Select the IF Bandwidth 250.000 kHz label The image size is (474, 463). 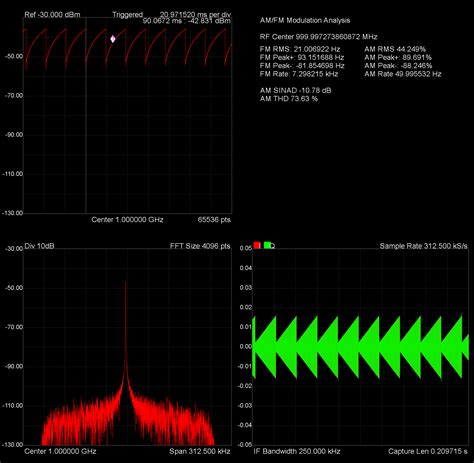coord(297,451)
